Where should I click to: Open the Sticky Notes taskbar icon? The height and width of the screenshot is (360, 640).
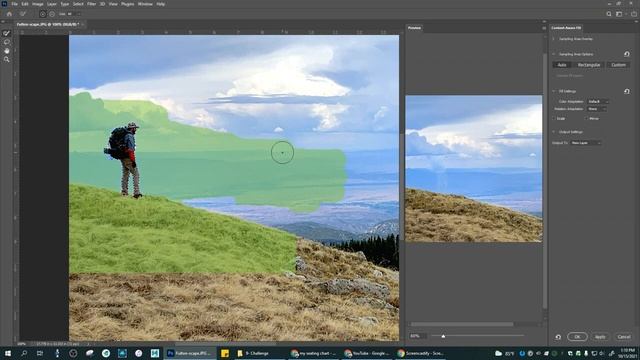tap(225, 353)
